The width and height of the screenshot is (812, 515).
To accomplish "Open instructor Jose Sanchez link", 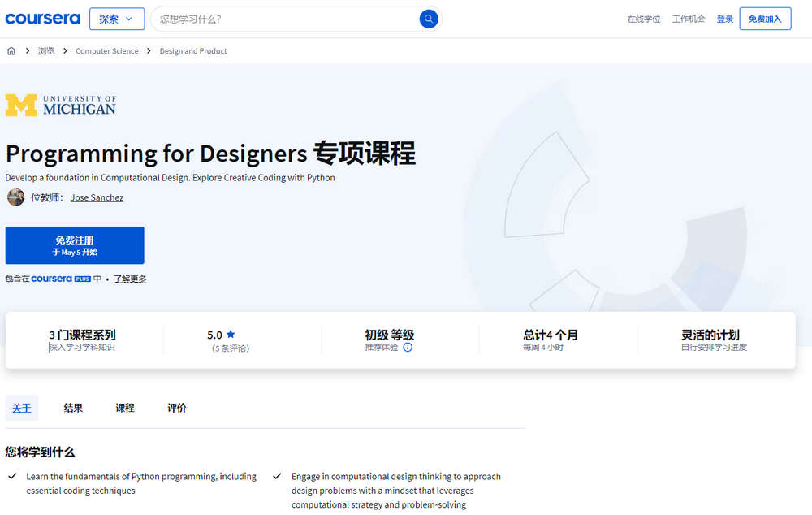I will pyautogui.click(x=97, y=197).
